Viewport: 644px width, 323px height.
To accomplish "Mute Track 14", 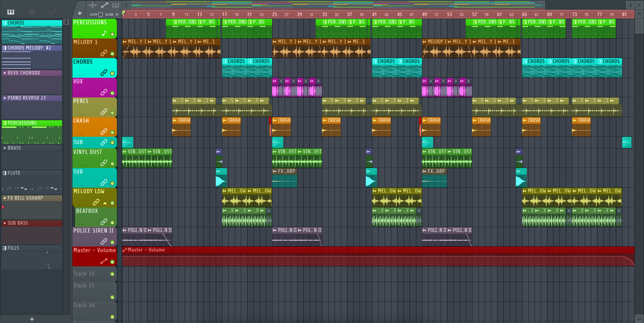I will [112, 274].
